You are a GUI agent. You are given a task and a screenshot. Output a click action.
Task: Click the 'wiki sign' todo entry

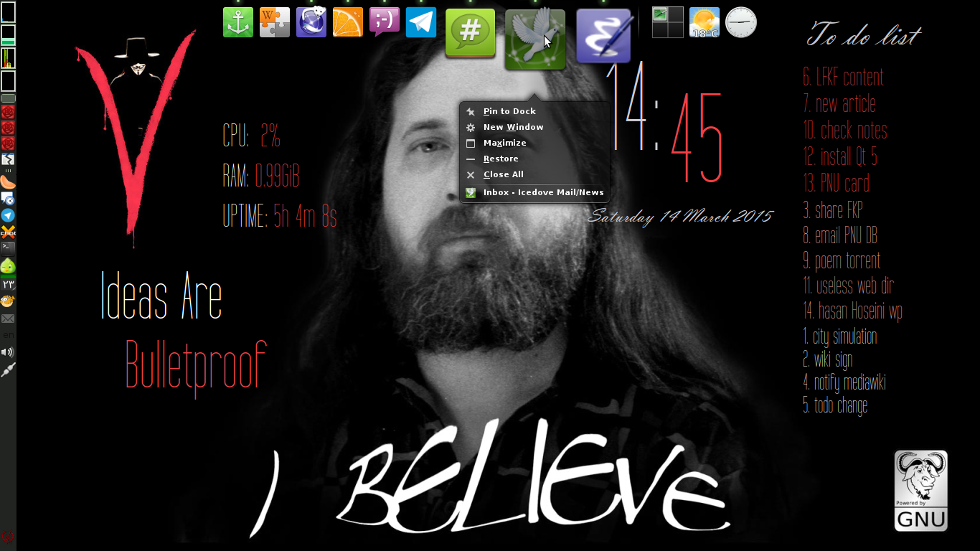tap(827, 359)
